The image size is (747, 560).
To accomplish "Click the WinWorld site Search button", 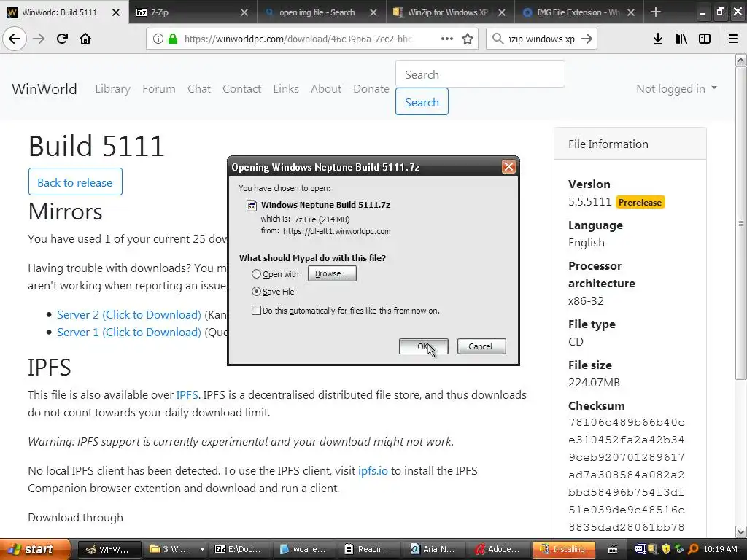I will pyautogui.click(x=422, y=102).
